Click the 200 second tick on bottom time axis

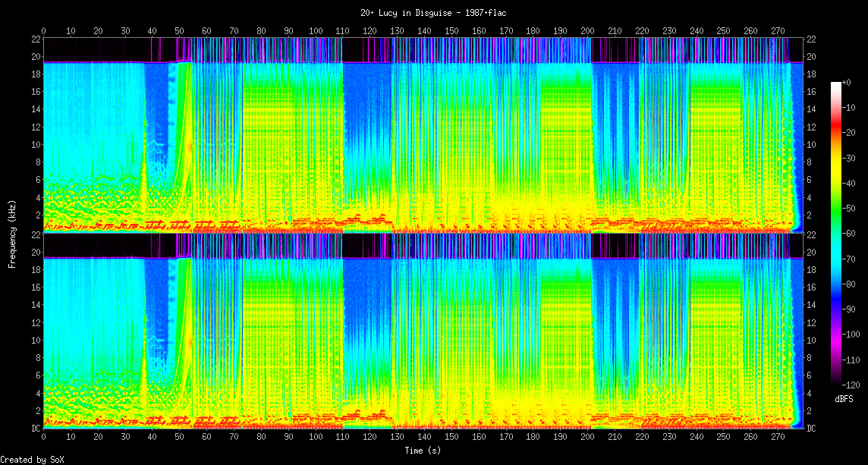coord(587,438)
